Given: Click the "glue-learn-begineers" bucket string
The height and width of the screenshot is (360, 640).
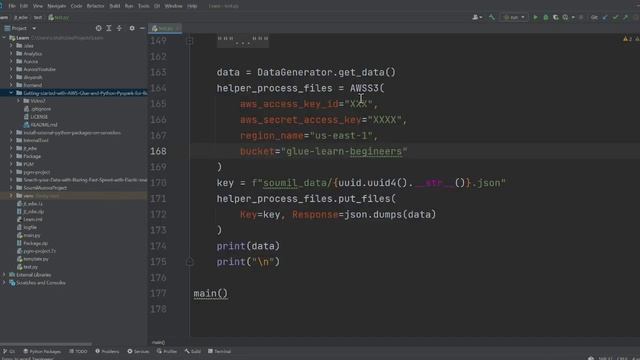Looking at the screenshot, I should point(344,151).
